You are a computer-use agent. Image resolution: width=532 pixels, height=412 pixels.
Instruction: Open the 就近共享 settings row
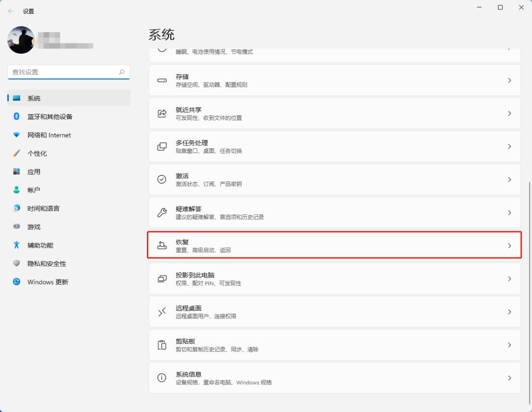334,113
